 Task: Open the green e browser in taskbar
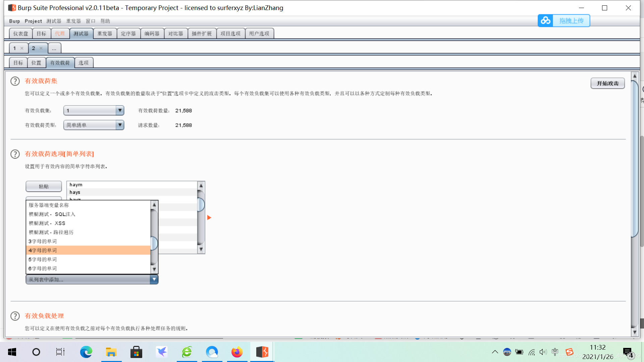[x=187, y=352]
